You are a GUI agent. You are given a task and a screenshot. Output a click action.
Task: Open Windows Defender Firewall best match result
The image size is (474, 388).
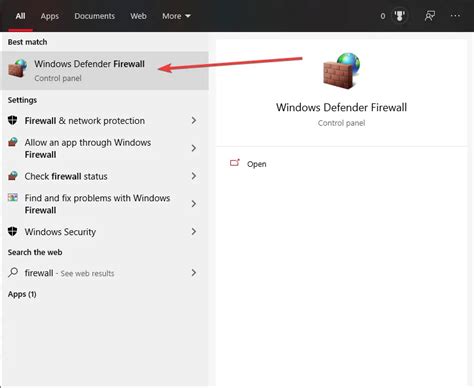pos(105,71)
